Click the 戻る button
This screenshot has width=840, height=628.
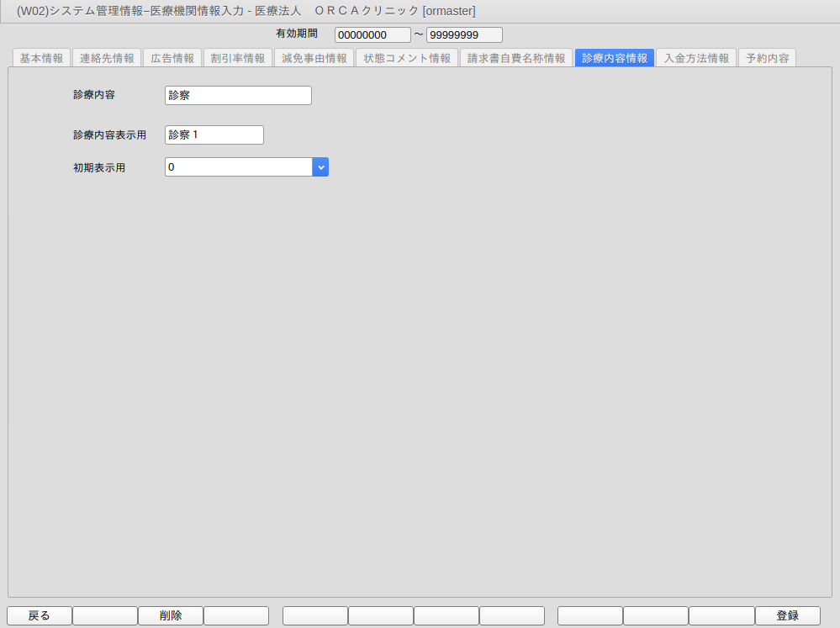[40, 615]
